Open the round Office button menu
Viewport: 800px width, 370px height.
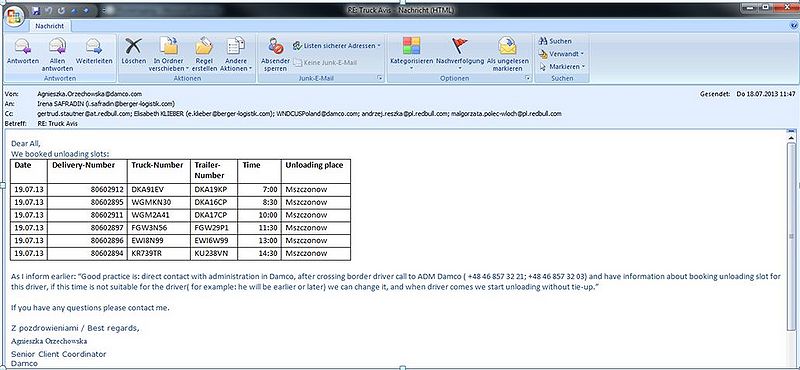(x=13, y=15)
